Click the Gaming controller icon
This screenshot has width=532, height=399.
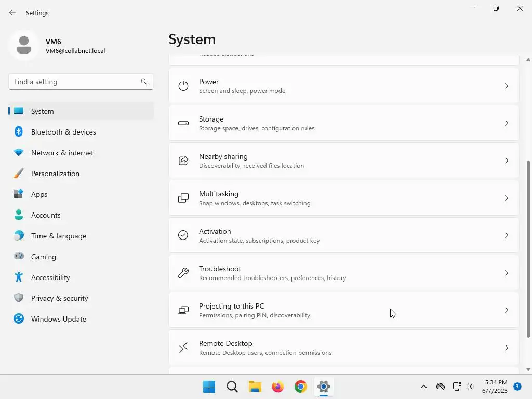pyautogui.click(x=19, y=256)
